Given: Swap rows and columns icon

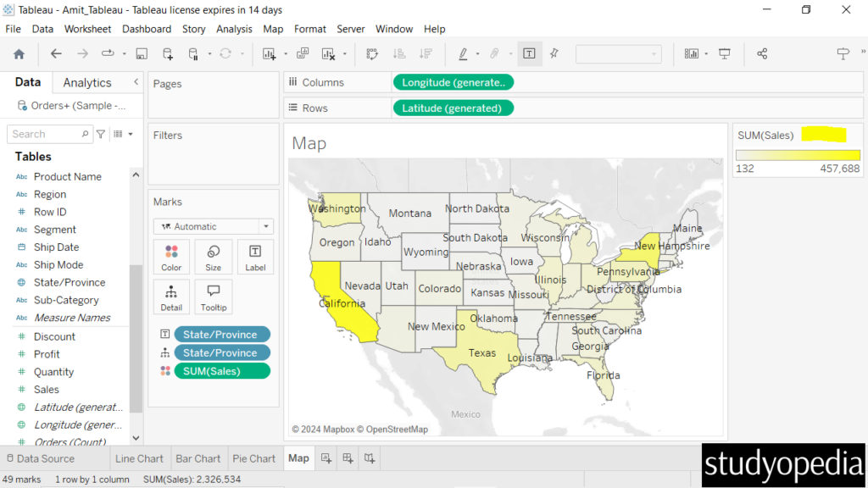Looking at the screenshot, I should pyautogui.click(x=372, y=53).
